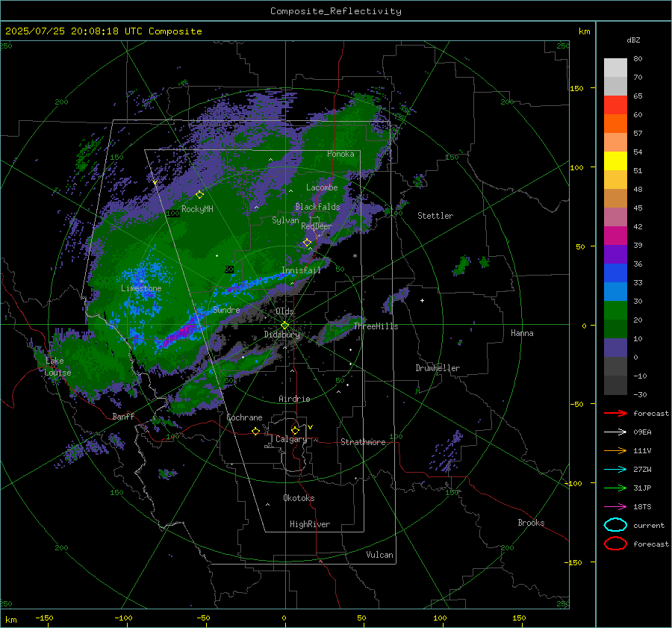Select the Airdrie label
The height and width of the screenshot is (628, 672).
pos(294,399)
